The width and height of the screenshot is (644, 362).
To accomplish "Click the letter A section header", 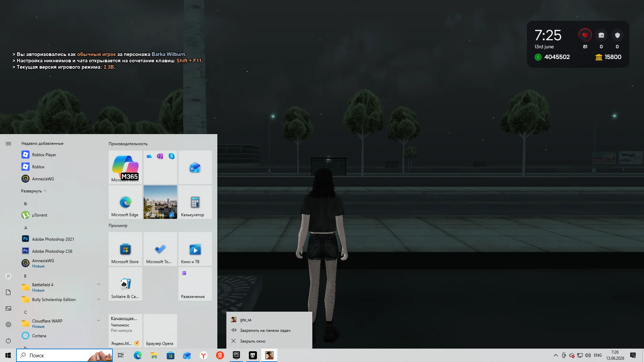I will tap(25, 228).
